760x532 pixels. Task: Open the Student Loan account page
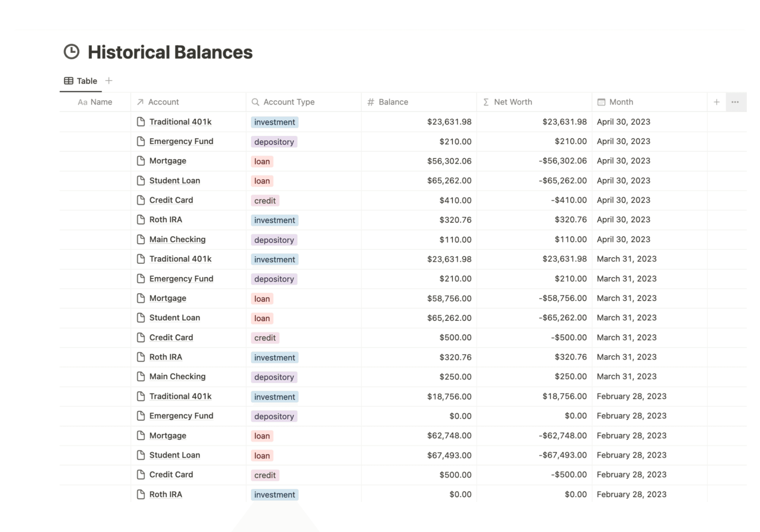click(174, 180)
